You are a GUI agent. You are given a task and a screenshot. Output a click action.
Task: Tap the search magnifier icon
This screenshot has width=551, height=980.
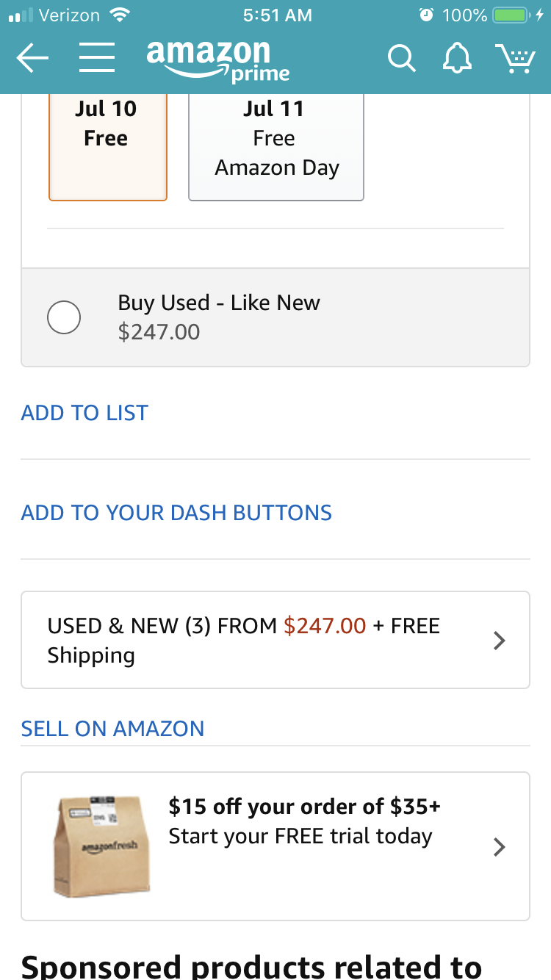tap(401, 58)
